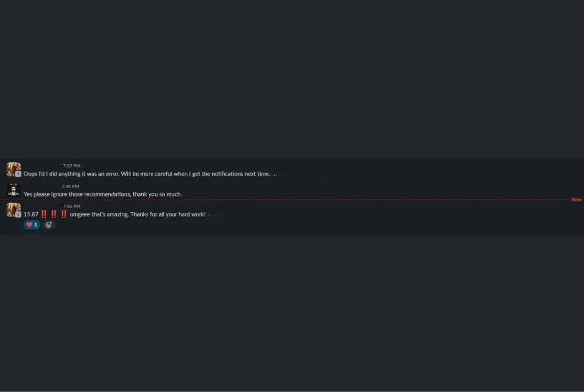This screenshot has width=584, height=392.
Task: Toggle the red heart reaction
Action: click(x=31, y=225)
